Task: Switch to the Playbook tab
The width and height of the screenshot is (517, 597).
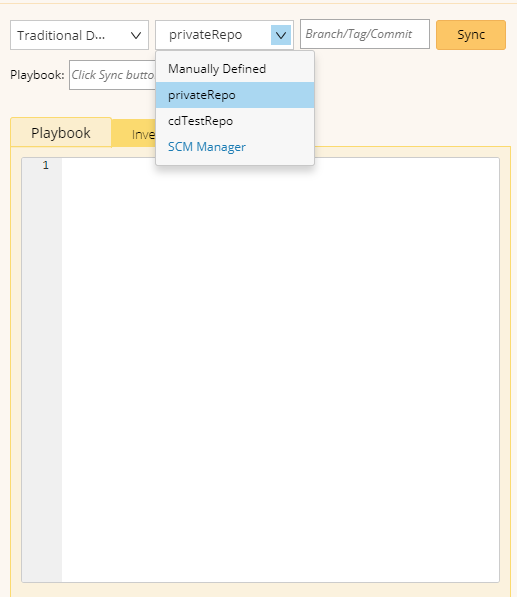Action: pos(61,132)
